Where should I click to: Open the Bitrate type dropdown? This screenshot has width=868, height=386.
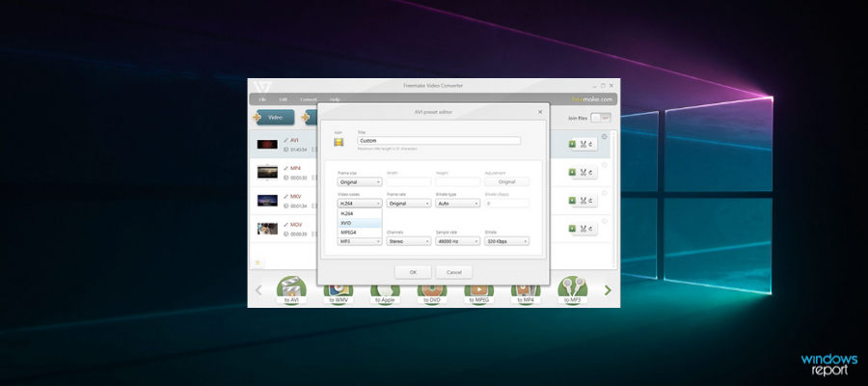457,204
